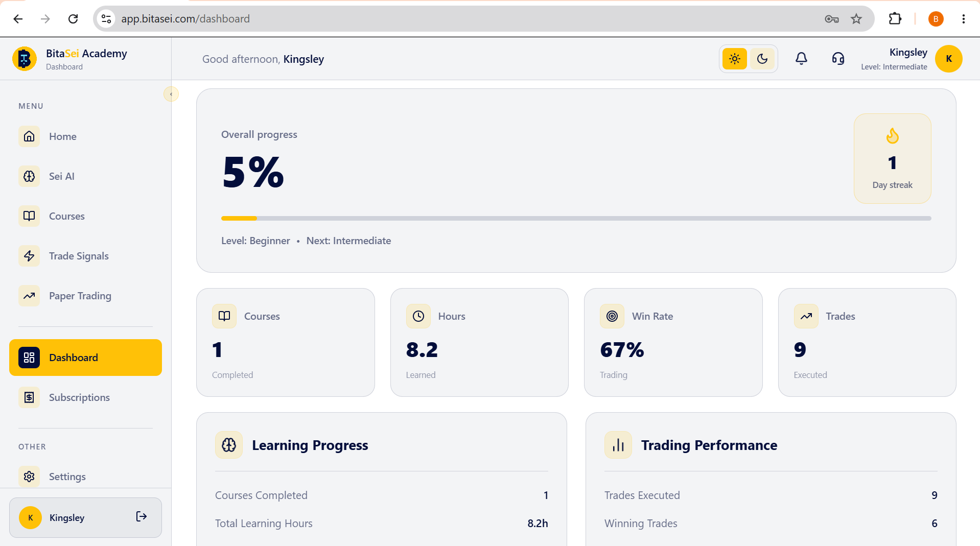This screenshot has width=980, height=546.
Task: Click the Paper Trading trend icon
Action: click(x=29, y=296)
